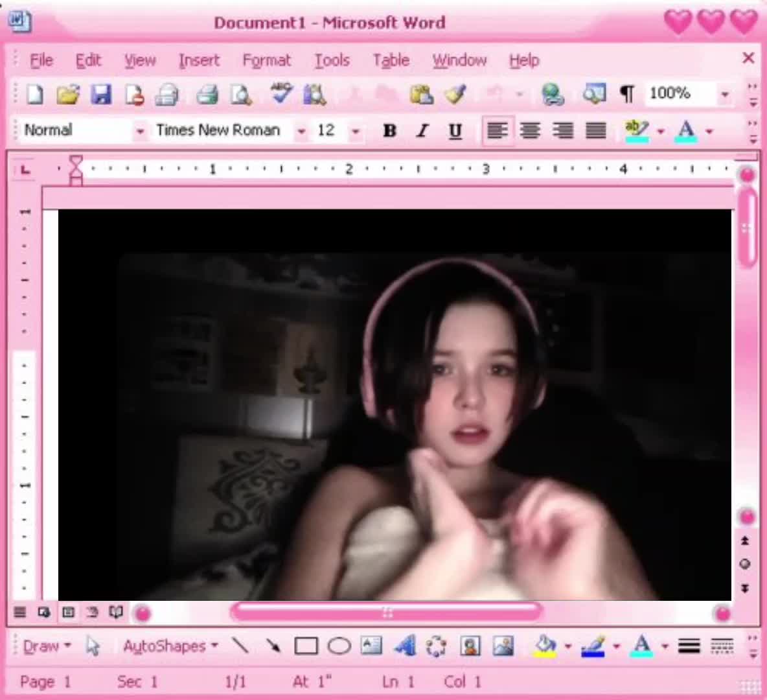Image resolution: width=767 pixels, height=700 pixels.
Task: Open the File menu
Action: coord(41,60)
